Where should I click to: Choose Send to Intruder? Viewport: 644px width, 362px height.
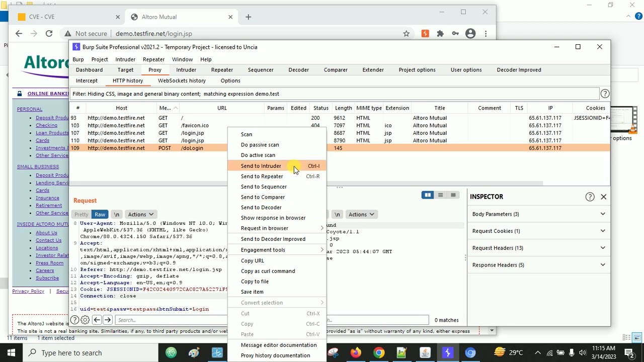coord(277,166)
